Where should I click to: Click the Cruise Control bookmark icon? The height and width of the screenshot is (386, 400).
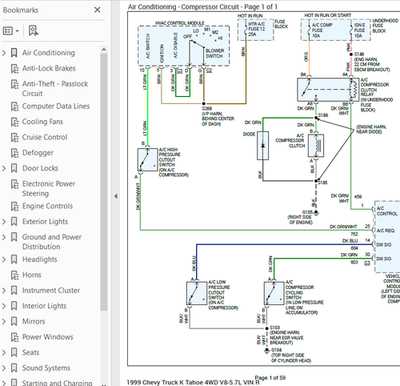[14, 137]
